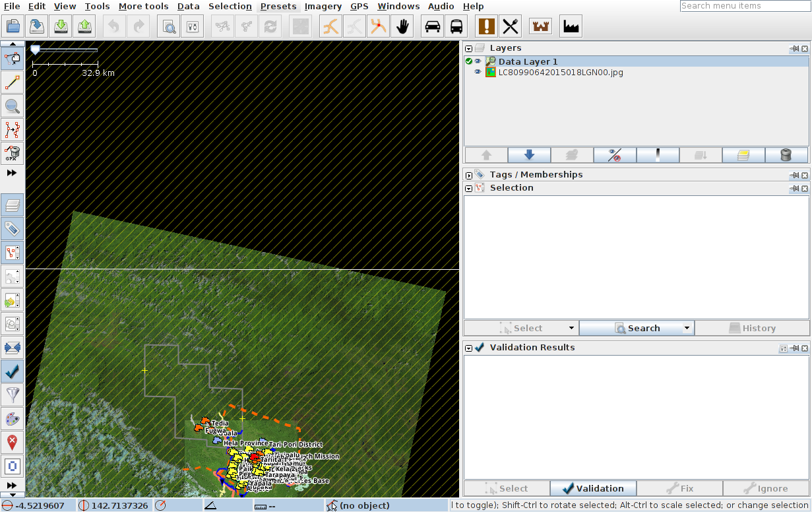Select the Draw nodes tool
This screenshot has height=512, width=812.
coord(13,82)
